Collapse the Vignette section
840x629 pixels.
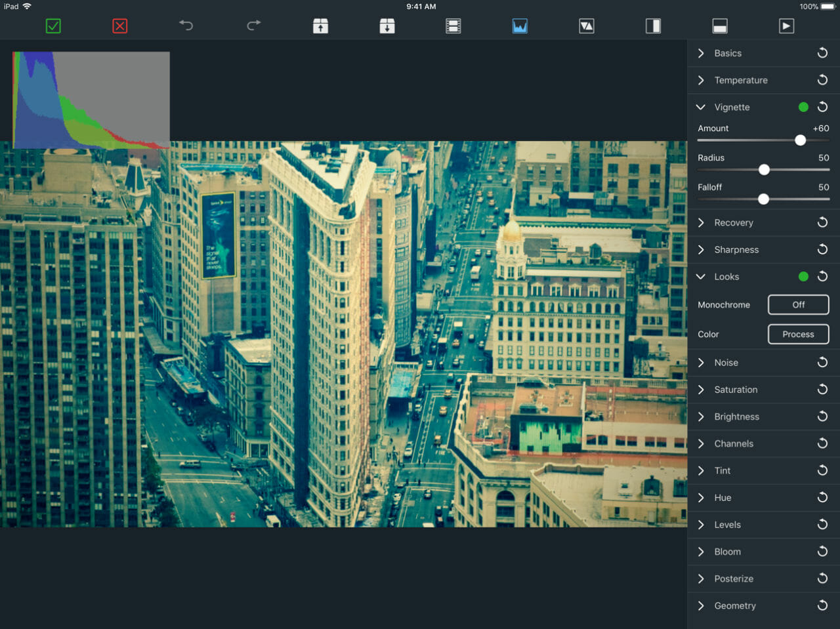[x=701, y=107]
